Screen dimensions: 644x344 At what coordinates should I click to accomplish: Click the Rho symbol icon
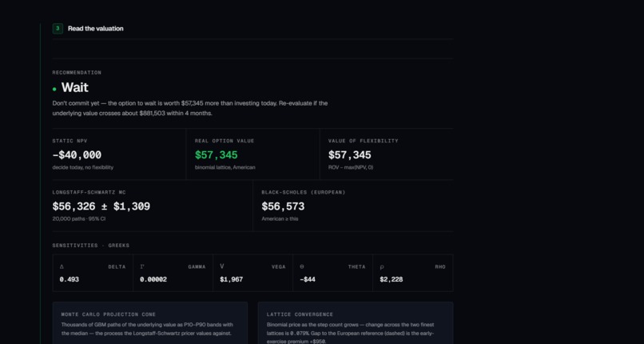pyautogui.click(x=382, y=267)
